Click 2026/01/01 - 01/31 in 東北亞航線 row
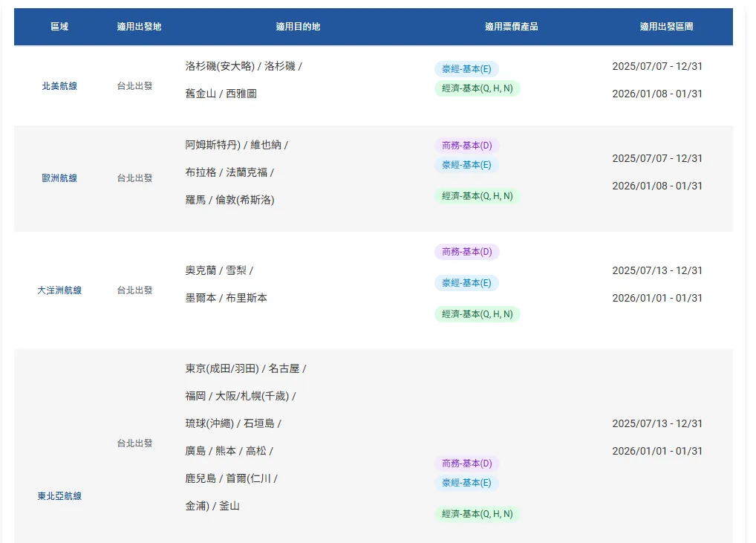This screenshot has height=543, width=756. tap(657, 451)
